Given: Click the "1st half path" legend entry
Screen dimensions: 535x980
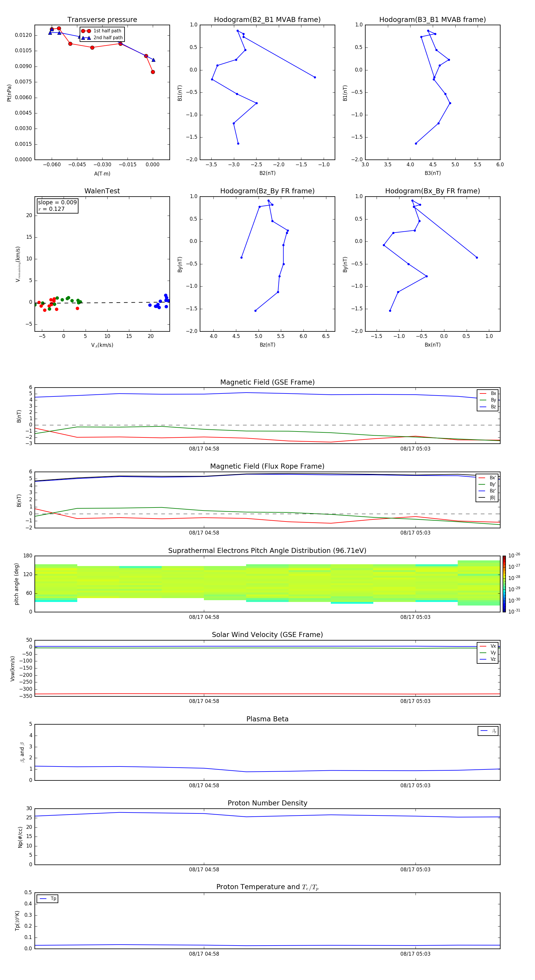Looking at the screenshot, I should click(x=102, y=31).
